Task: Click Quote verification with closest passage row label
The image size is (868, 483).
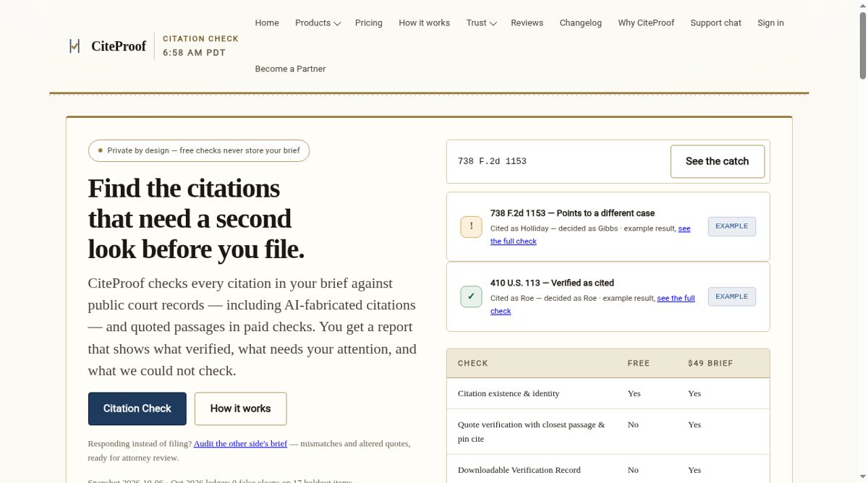Action: pos(532,432)
